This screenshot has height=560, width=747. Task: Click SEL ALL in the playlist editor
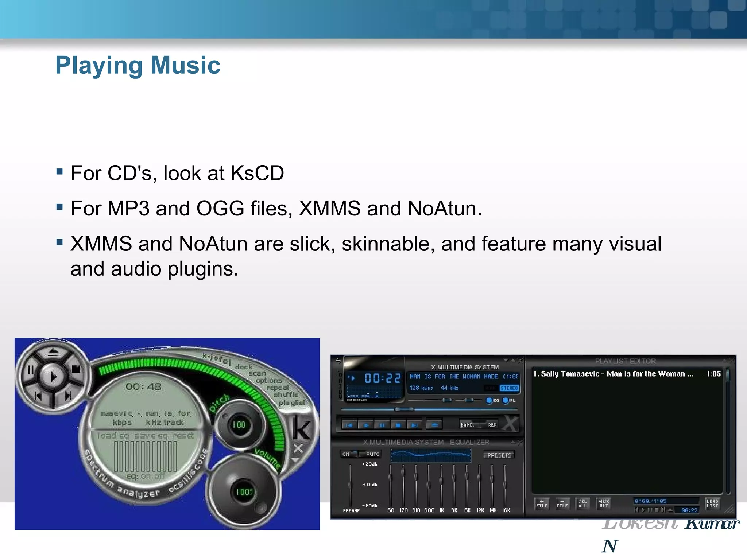[x=582, y=503]
